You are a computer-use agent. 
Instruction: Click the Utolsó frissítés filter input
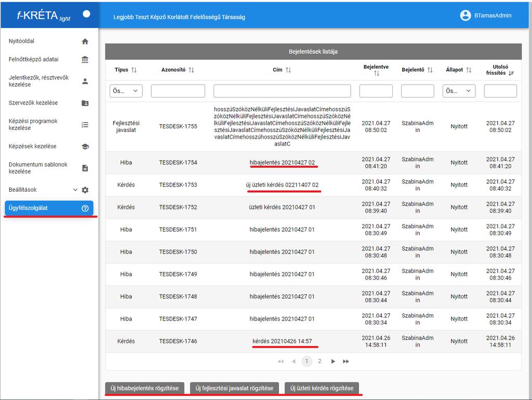[x=500, y=91]
